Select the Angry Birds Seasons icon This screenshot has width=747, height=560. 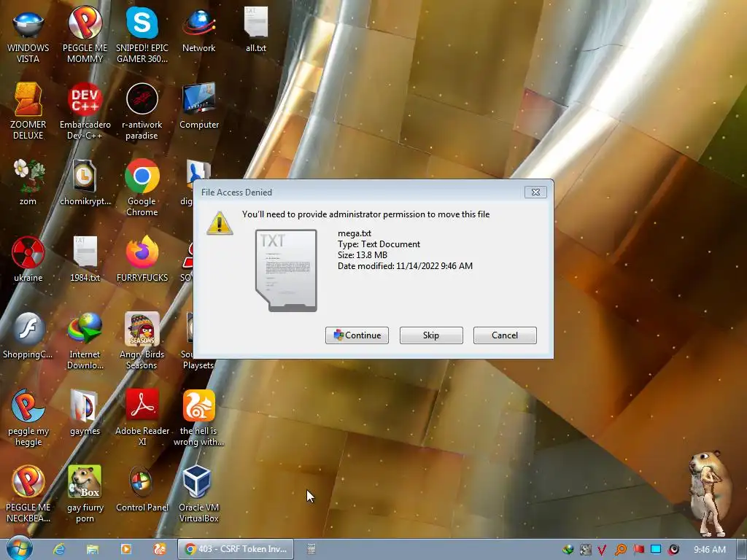click(142, 341)
